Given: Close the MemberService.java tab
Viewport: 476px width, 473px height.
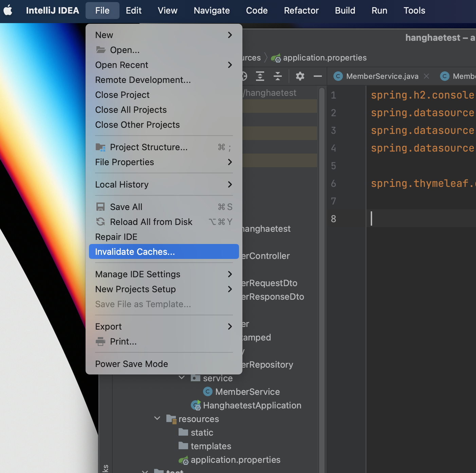Looking at the screenshot, I should coord(426,76).
